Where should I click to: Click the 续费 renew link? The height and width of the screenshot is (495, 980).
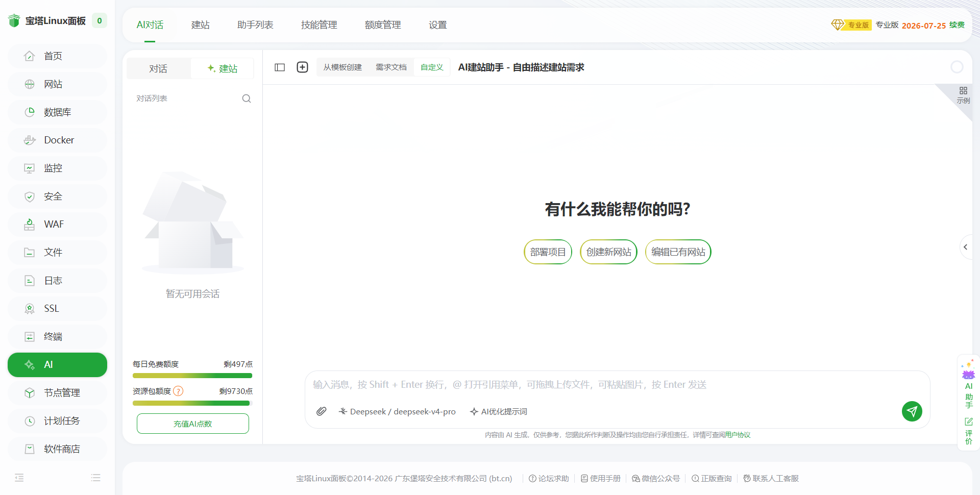(957, 25)
